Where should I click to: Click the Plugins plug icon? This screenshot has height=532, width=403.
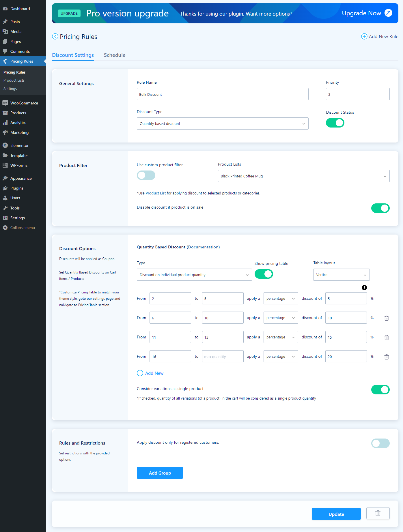pyautogui.click(x=5, y=188)
